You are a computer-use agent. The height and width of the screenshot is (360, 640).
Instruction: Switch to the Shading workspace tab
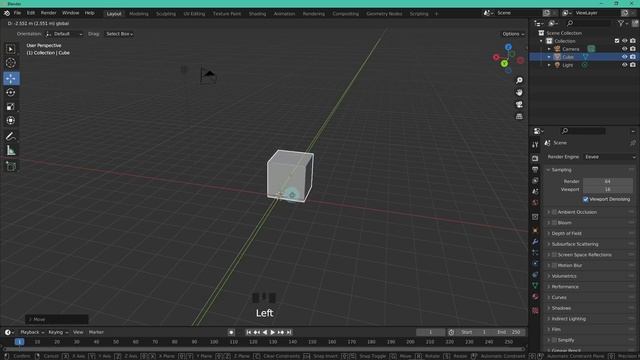pyautogui.click(x=257, y=14)
